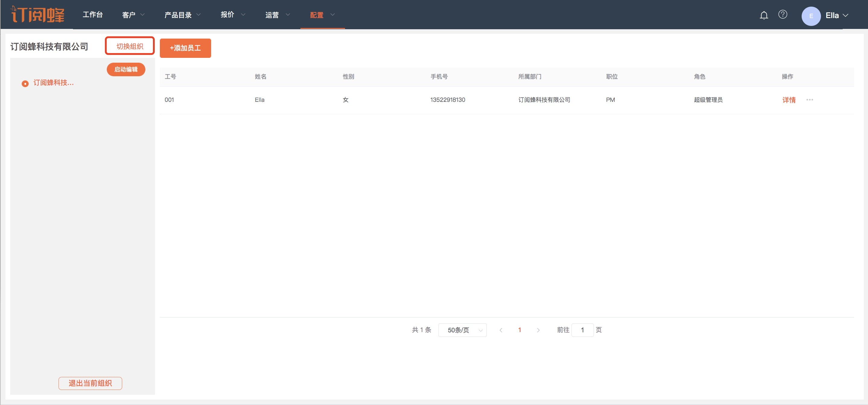
Task: Select the 订阅蜂科技 organization radio node
Action: (x=25, y=83)
